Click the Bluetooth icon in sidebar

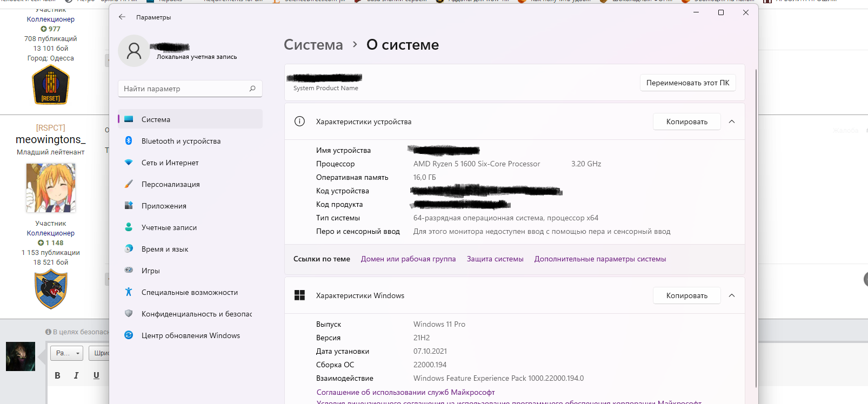[x=129, y=141]
